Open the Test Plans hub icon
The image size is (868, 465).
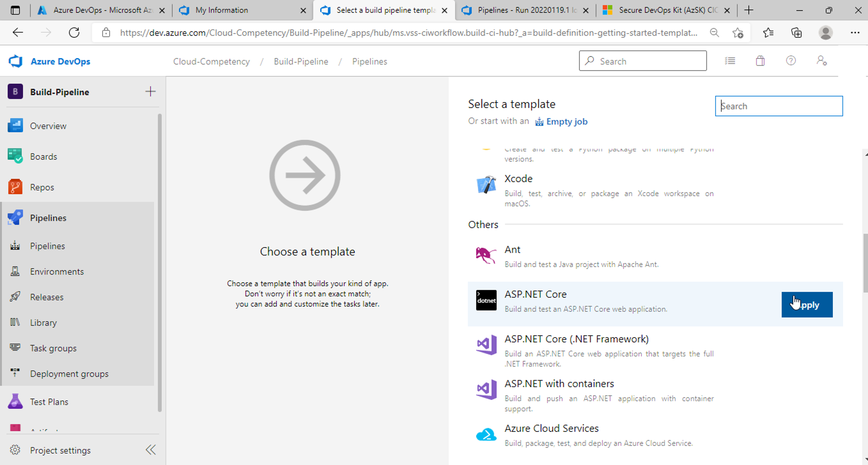[x=15, y=401]
